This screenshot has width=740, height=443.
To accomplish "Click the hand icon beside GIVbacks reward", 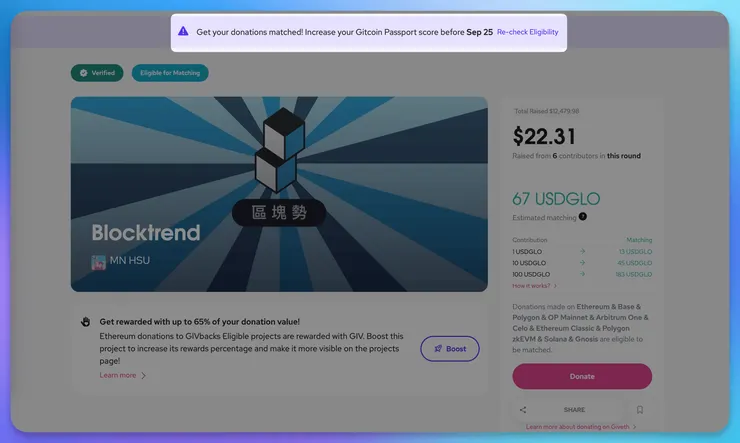I will [85, 322].
